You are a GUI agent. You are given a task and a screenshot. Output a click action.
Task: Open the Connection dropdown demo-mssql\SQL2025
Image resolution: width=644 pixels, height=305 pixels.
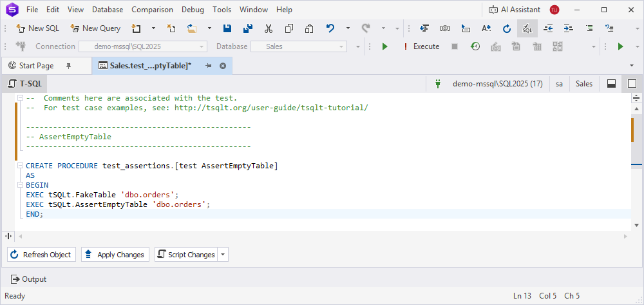(143, 46)
